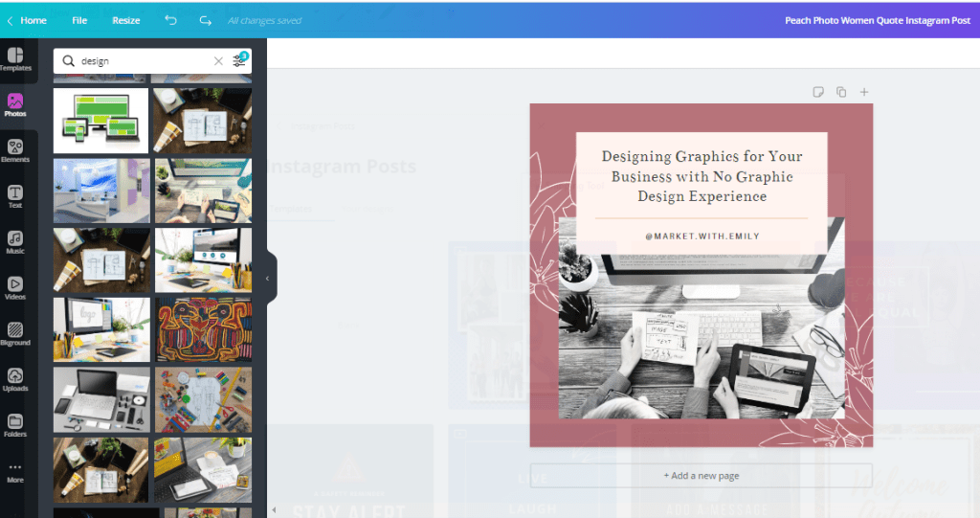Open the Uploads panel
Viewport: 980px width, 518px height.
[x=15, y=379]
